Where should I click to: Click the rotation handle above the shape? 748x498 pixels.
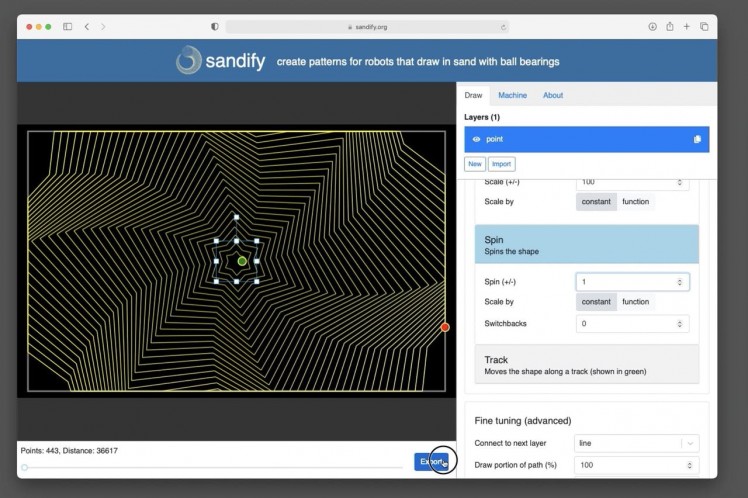coord(236,217)
